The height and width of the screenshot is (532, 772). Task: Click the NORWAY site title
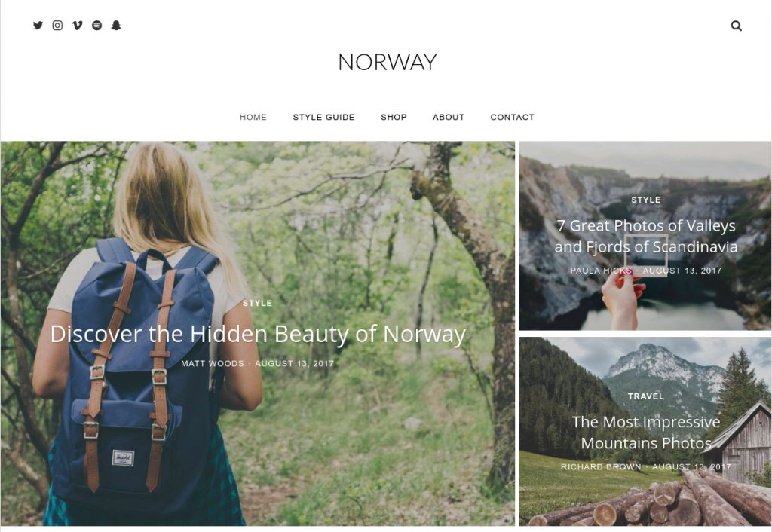[x=388, y=63]
